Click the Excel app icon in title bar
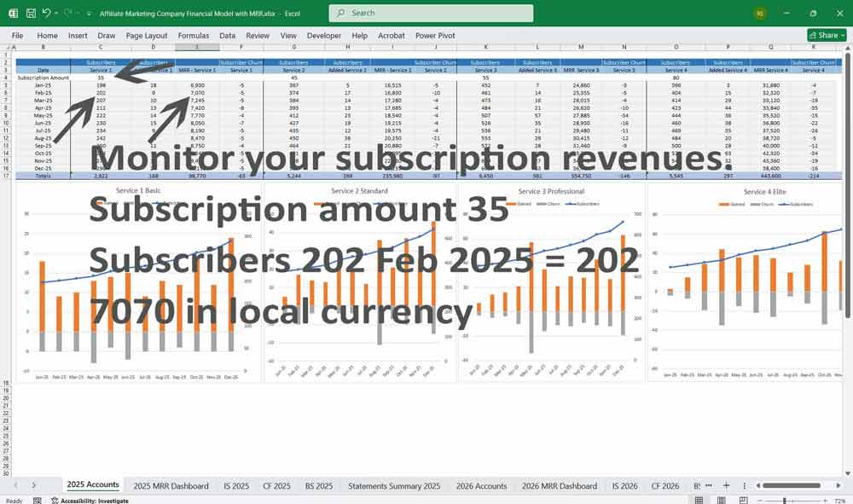Screen dimensions: 853x504 click(12, 12)
